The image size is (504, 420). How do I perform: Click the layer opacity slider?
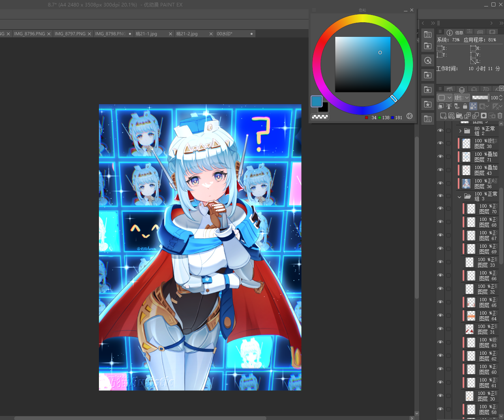click(x=480, y=98)
